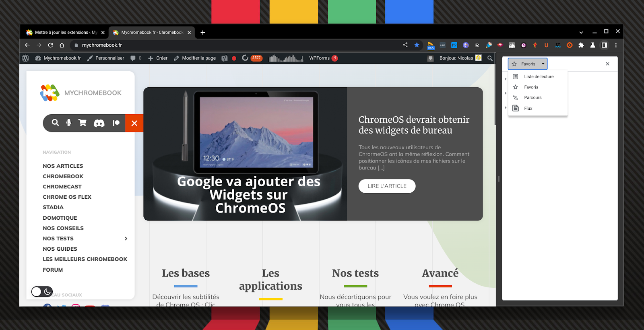Open Chrome three-dot menu

coord(616,45)
